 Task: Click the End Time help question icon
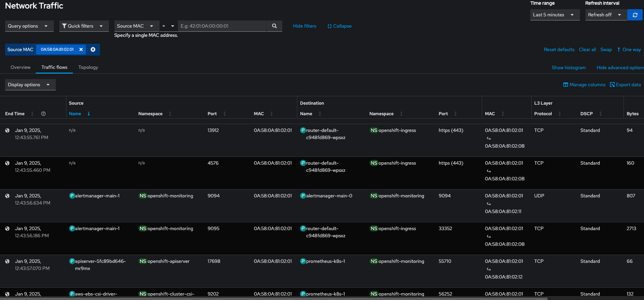(43, 114)
